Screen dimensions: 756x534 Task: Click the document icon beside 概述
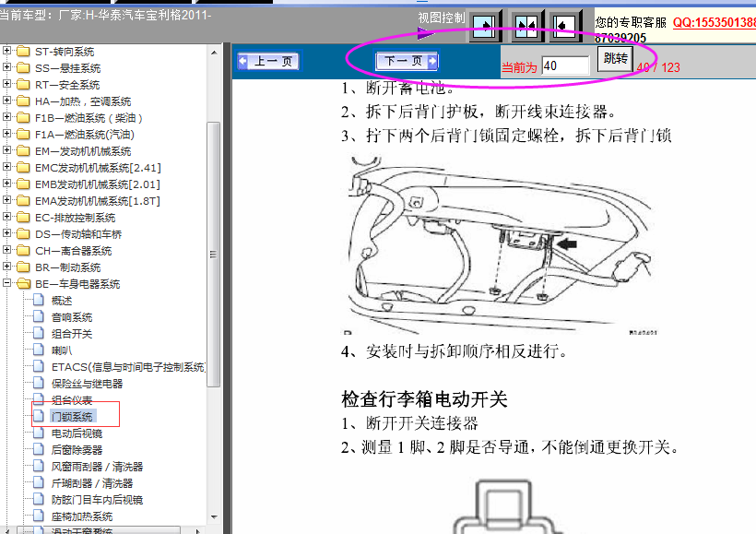(x=39, y=300)
